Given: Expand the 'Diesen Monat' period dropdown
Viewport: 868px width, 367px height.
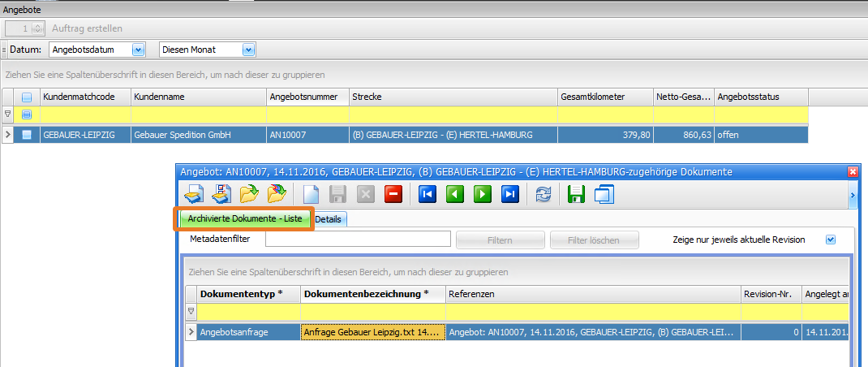Looking at the screenshot, I should (x=248, y=50).
